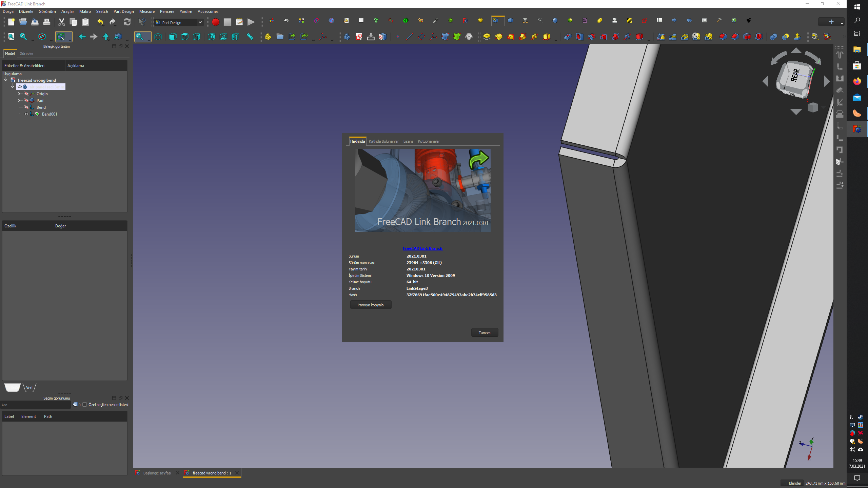Expand the Pad tree node

pyautogui.click(x=19, y=101)
